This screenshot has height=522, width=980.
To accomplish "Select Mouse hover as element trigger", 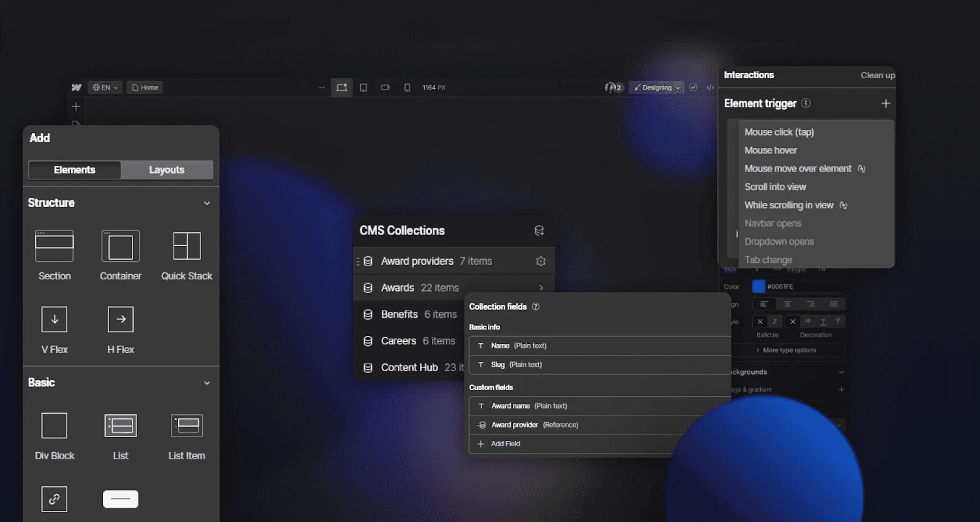I will tap(771, 150).
